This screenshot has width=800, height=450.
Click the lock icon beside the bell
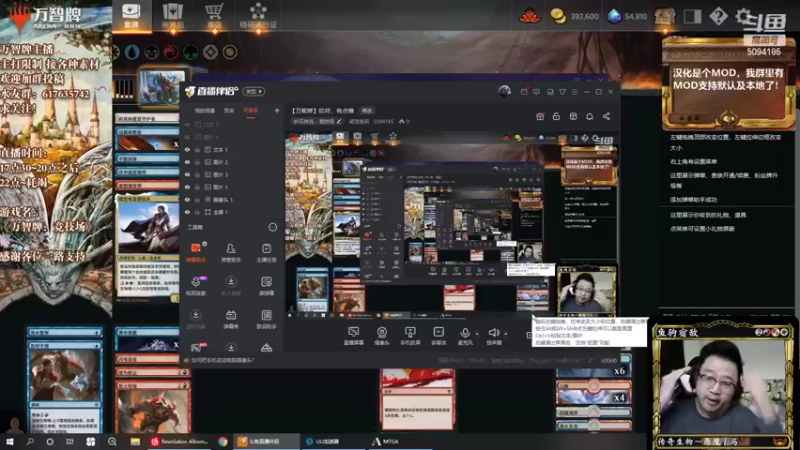coord(556,116)
